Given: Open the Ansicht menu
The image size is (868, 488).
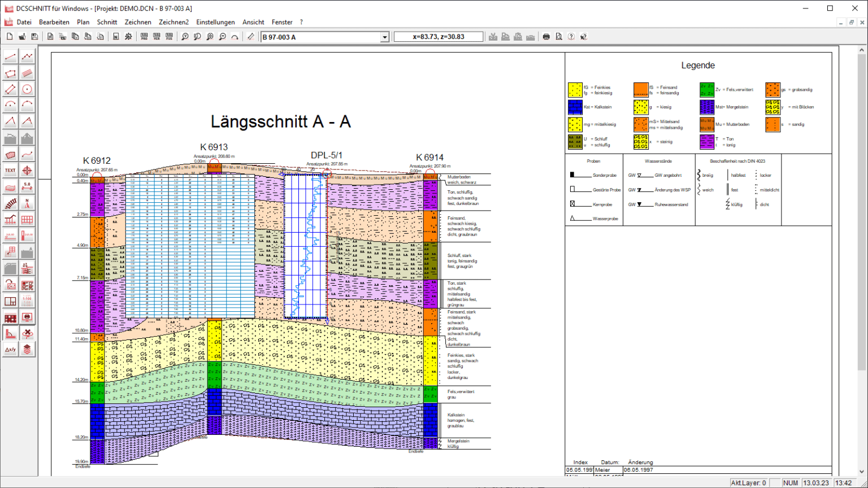Looking at the screenshot, I should point(253,22).
